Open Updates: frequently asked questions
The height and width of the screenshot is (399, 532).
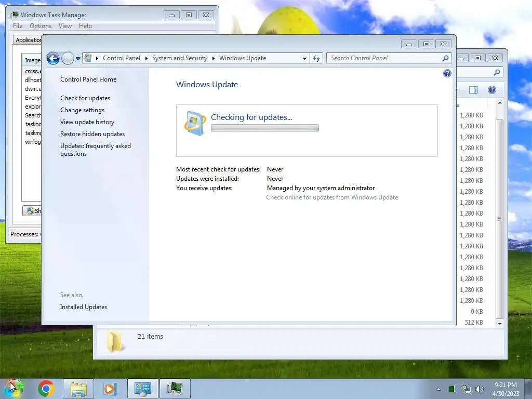96,150
